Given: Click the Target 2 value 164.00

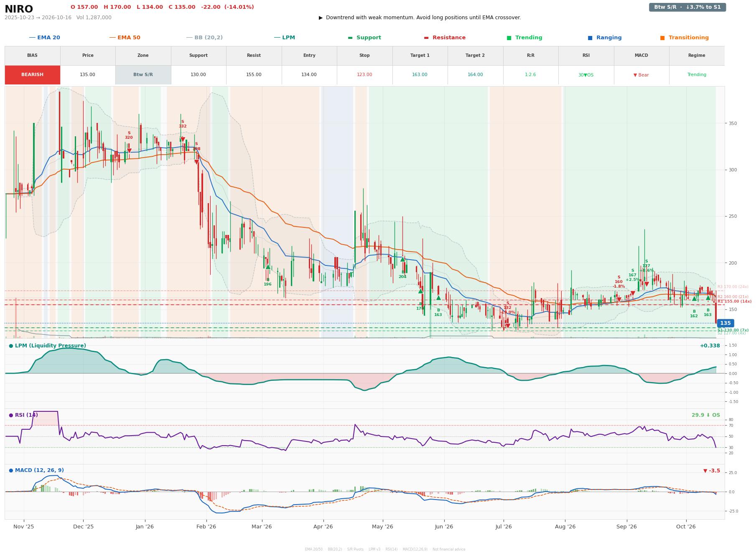Looking at the screenshot, I should pyautogui.click(x=475, y=75).
